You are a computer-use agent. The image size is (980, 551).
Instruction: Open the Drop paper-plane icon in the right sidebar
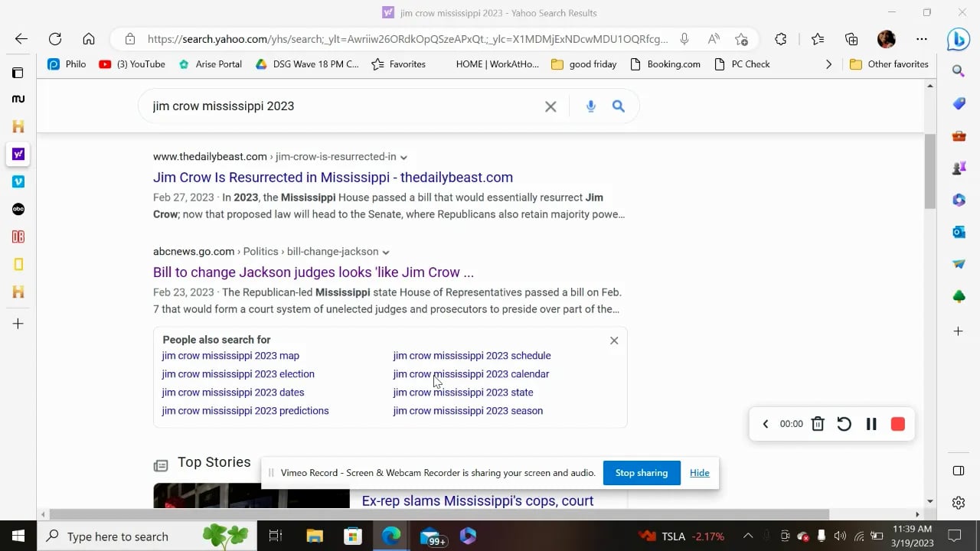tap(959, 264)
